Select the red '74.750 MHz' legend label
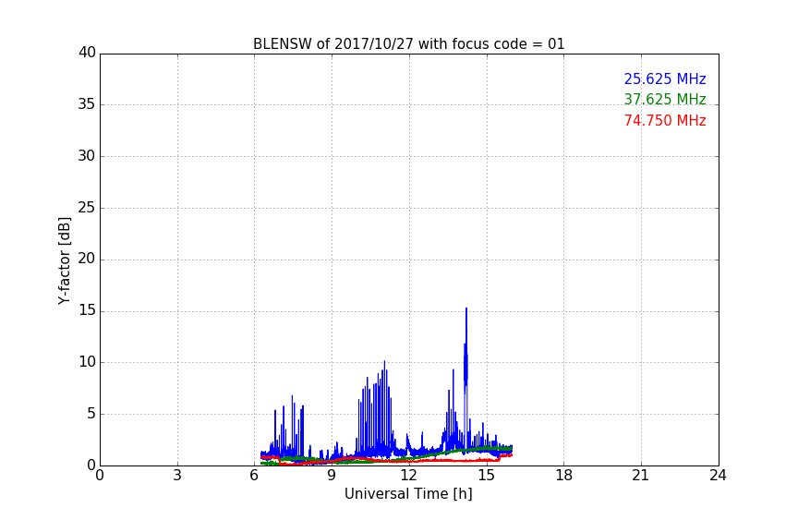798x532 pixels. coord(665,121)
